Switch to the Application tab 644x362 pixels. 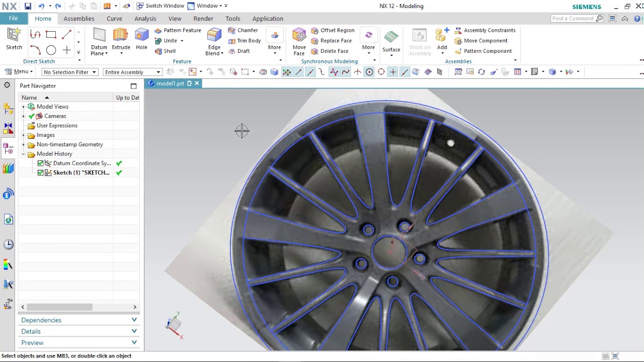click(268, 19)
